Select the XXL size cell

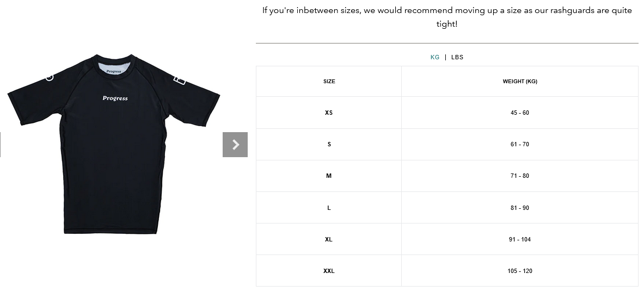pos(329,271)
